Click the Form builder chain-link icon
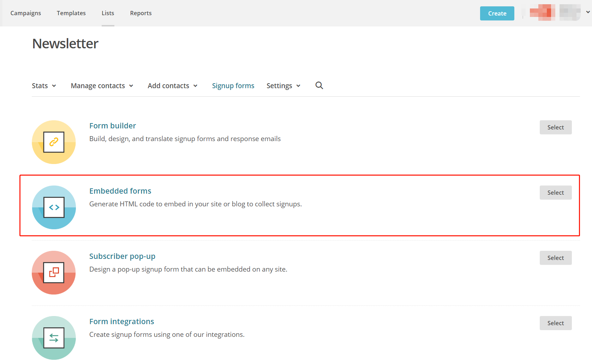This screenshot has width=592, height=364. 54,142
